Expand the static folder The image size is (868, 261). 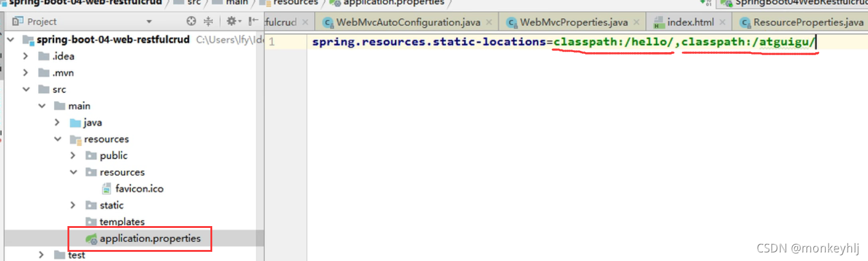73,205
